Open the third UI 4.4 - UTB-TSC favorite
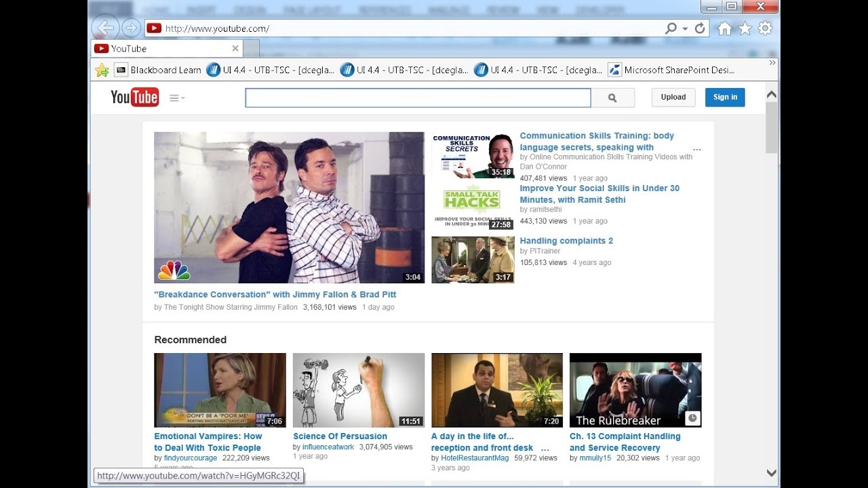This screenshot has width=868, height=488. tap(538, 70)
